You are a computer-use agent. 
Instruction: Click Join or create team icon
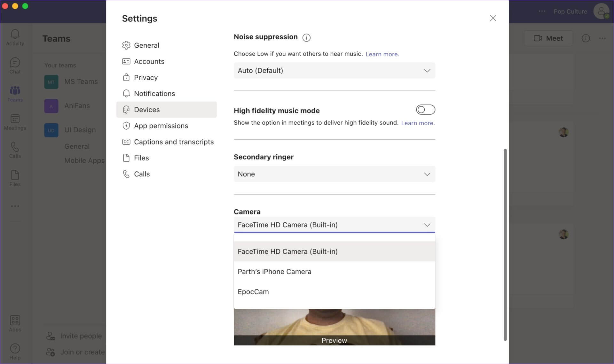(x=51, y=352)
